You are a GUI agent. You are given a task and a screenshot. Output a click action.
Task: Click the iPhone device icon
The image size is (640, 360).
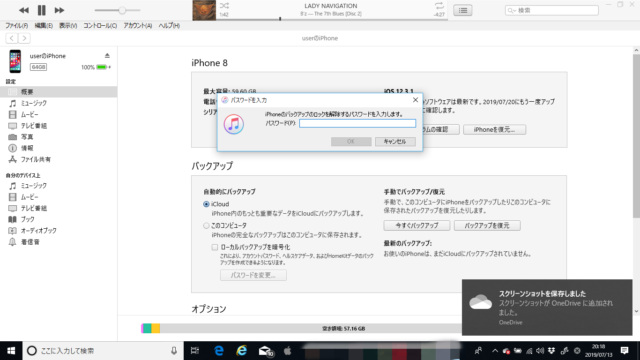15,61
